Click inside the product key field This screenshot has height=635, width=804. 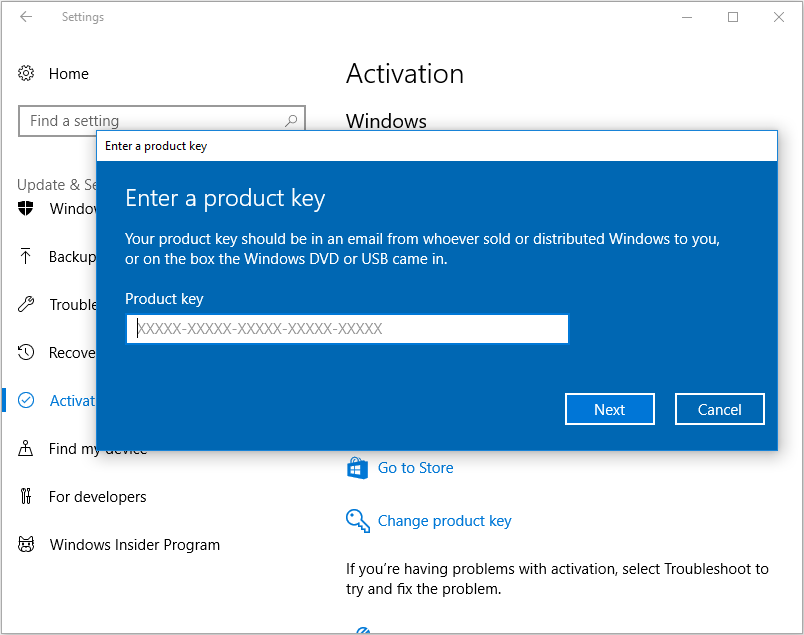pyautogui.click(x=346, y=328)
